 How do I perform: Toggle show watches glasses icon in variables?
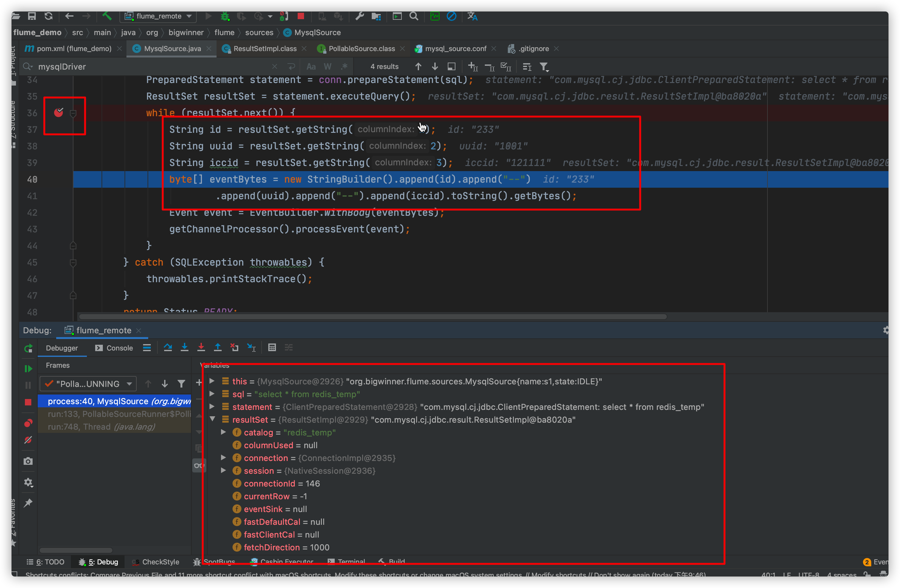pos(199,465)
